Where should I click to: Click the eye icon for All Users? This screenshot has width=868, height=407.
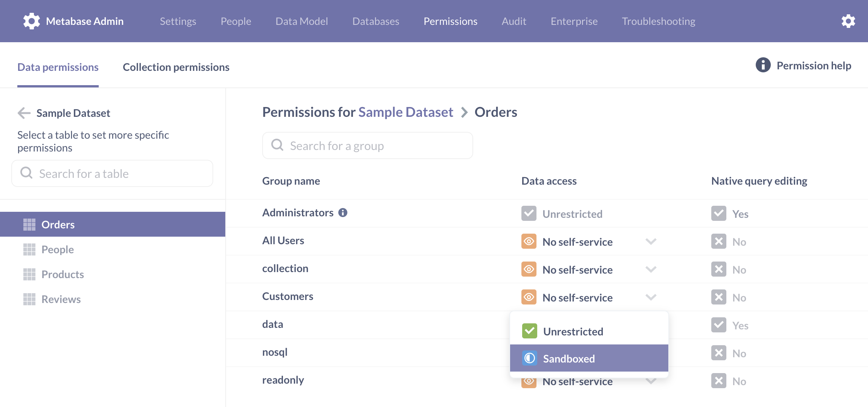pyautogui.click(x=529, y=241)
